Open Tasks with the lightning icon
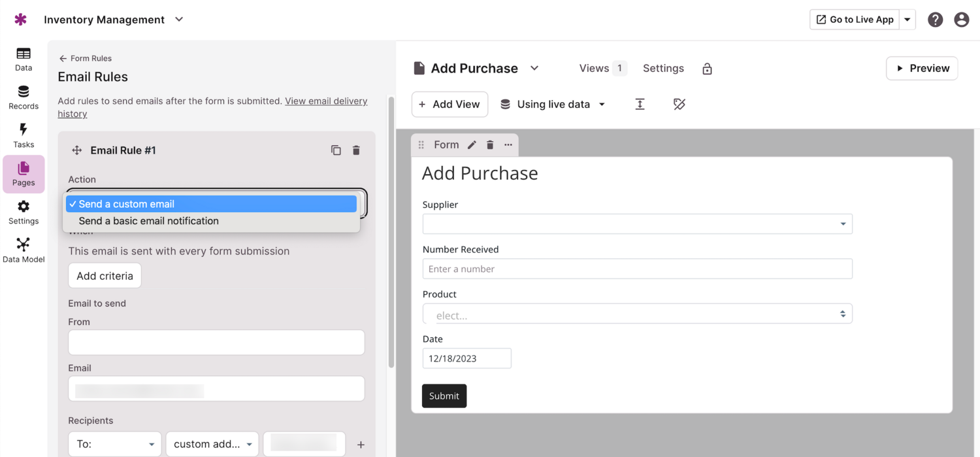 click(x=24, y=135)
